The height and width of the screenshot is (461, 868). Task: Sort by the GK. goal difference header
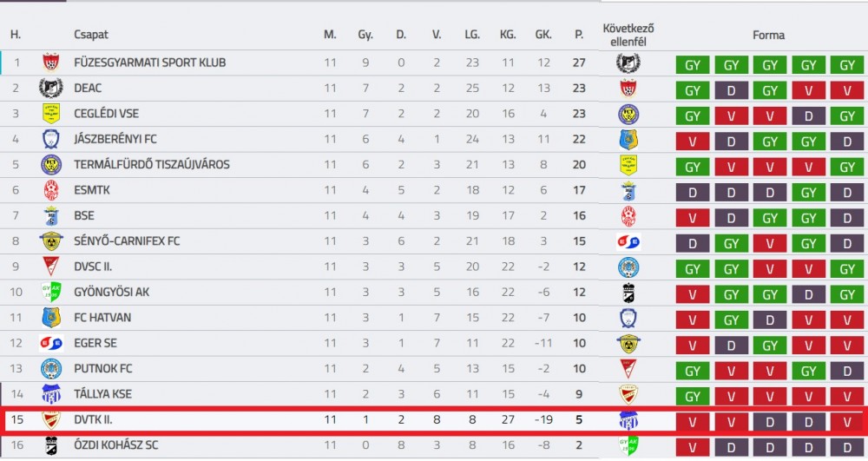point(543,35)
